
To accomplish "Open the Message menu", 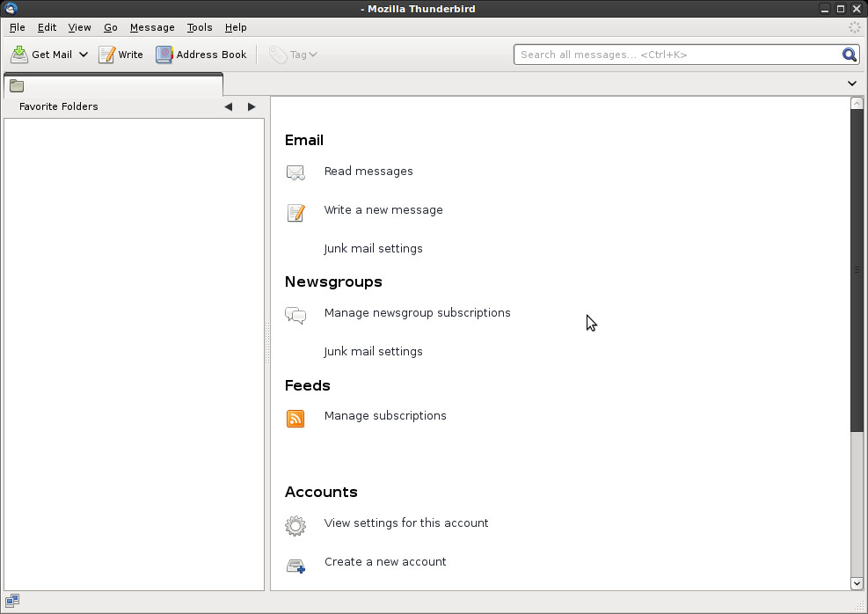I will point(152,27).
